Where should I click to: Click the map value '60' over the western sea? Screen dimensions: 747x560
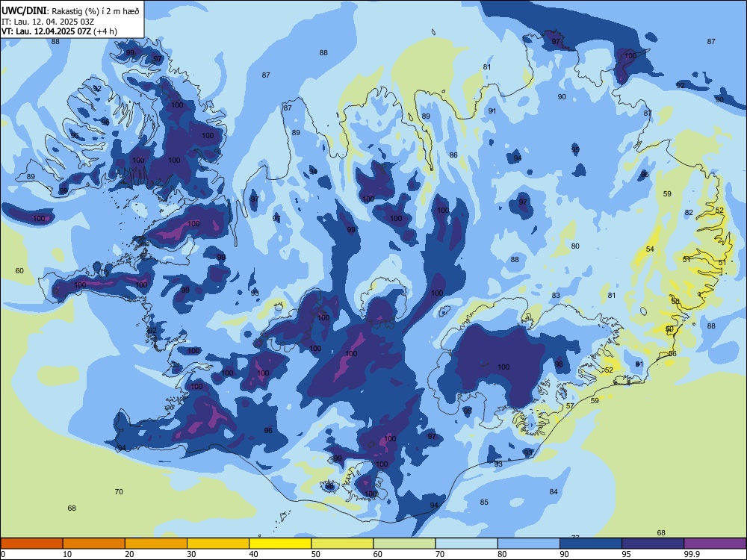pyautogui.click(x=19, y=270)
